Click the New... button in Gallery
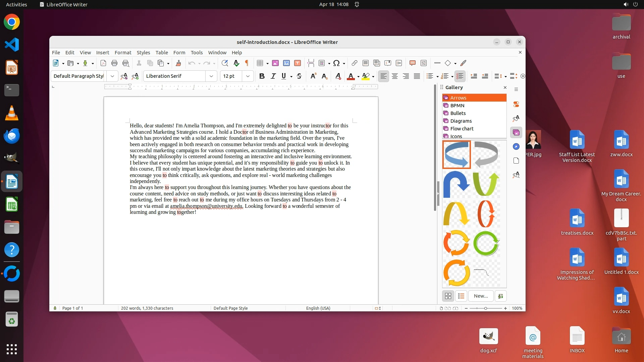This screenshot has width=644, height=362. pos(481,296)
